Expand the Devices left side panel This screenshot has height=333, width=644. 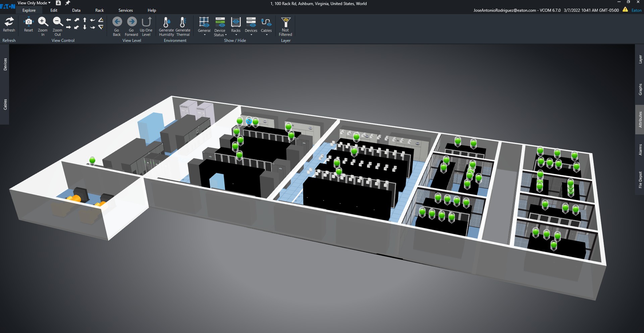5,64
